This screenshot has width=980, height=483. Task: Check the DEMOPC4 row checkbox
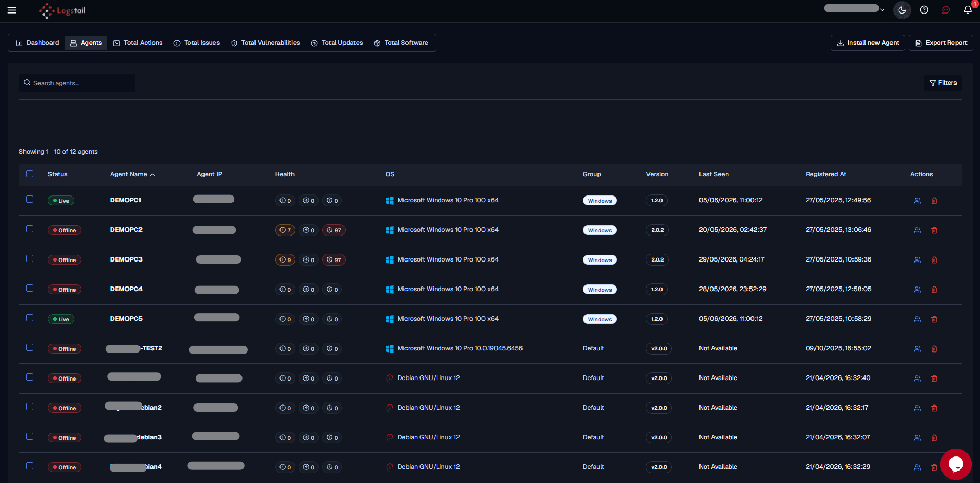pyautogui.click(x=30, y=288)
